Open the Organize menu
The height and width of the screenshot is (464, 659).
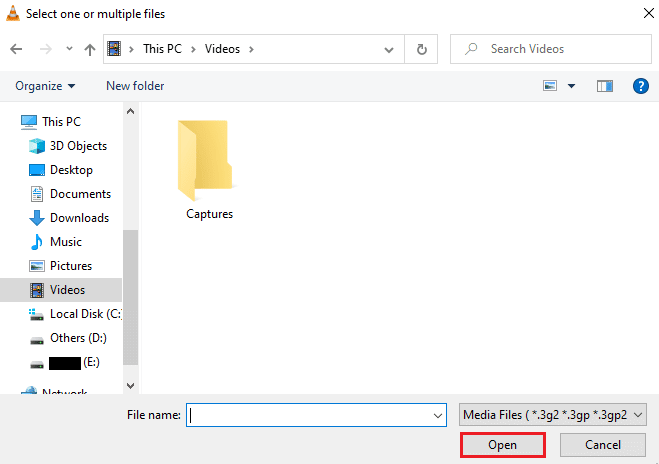pyautogui.click(x=45, y=86)
